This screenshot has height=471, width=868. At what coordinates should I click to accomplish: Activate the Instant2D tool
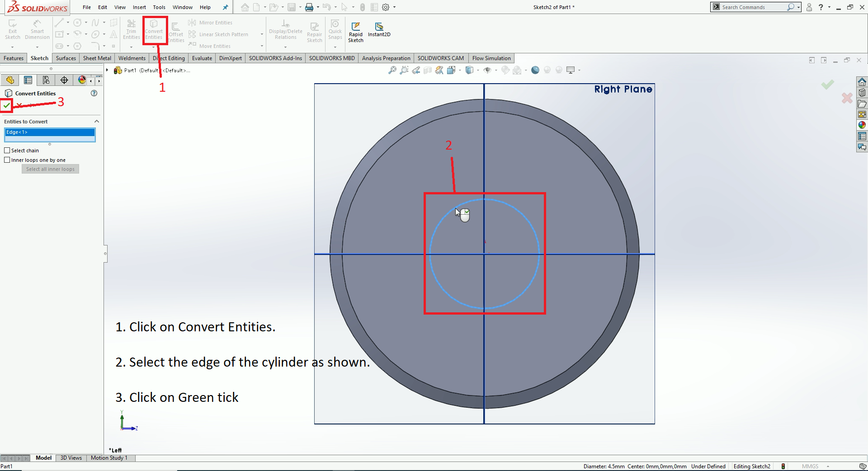pos(379,30)
